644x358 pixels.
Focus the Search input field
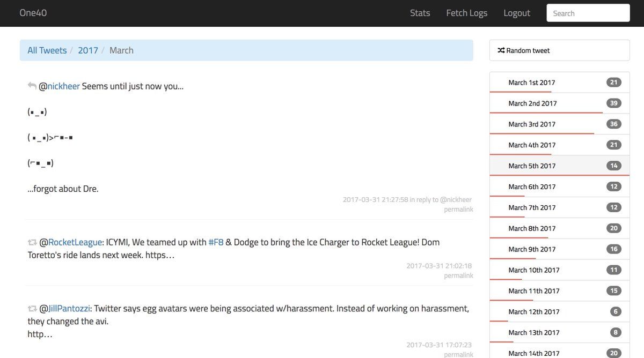click(x=588, y=13)
